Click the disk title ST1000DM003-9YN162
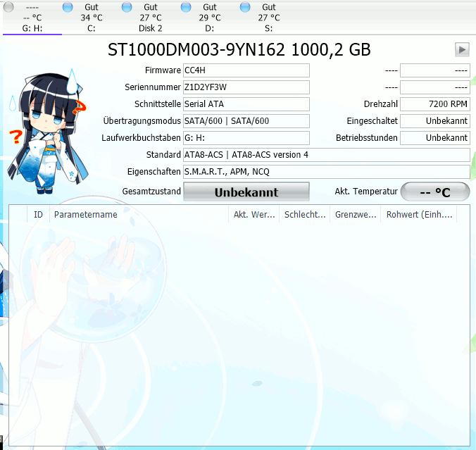476x450 pixels. [x=239, y=49]
